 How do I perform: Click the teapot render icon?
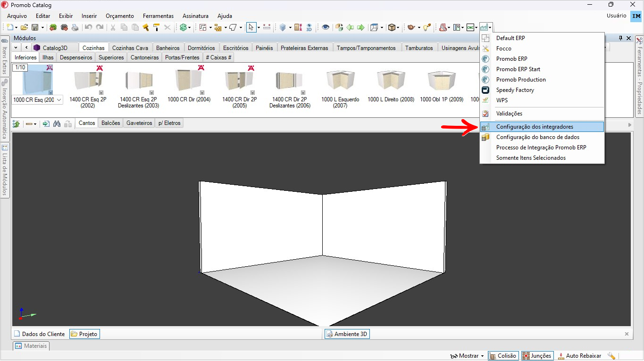[x=411, y=27]
